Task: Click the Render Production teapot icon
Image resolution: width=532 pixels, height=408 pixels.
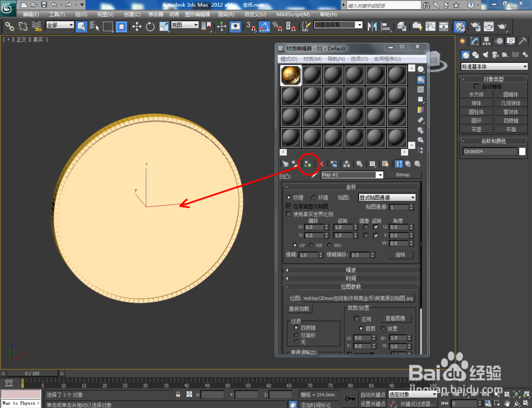Action: coord(502,27)
